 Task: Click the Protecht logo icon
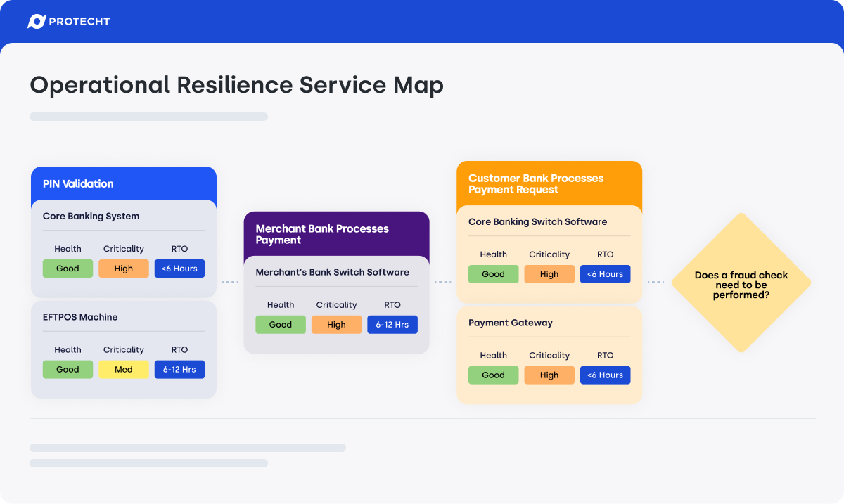37,22
